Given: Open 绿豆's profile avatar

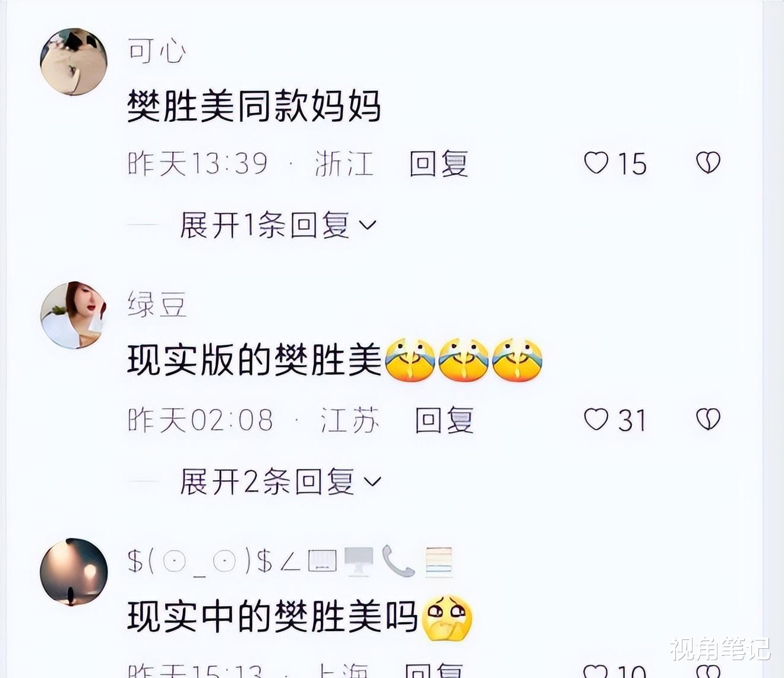Looking at the screenshot, I should coord(74,315).
